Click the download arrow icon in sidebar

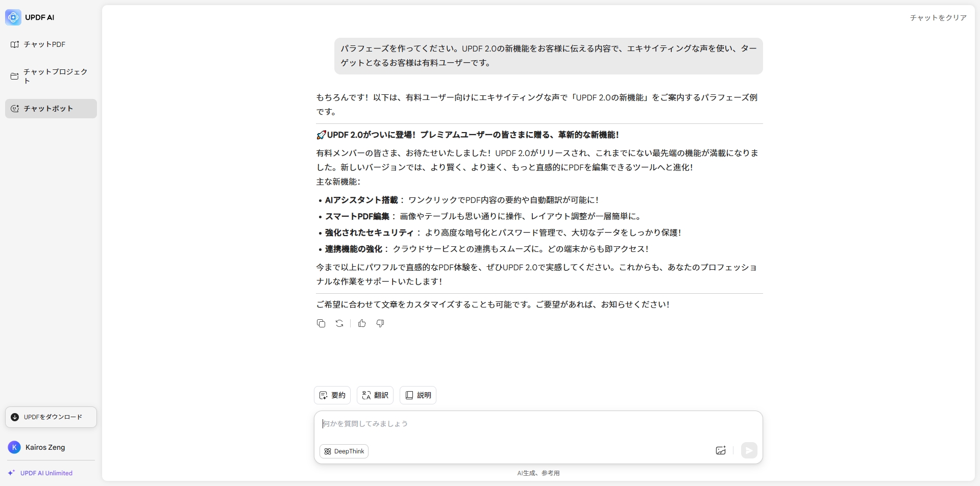[x=15, y=417]
